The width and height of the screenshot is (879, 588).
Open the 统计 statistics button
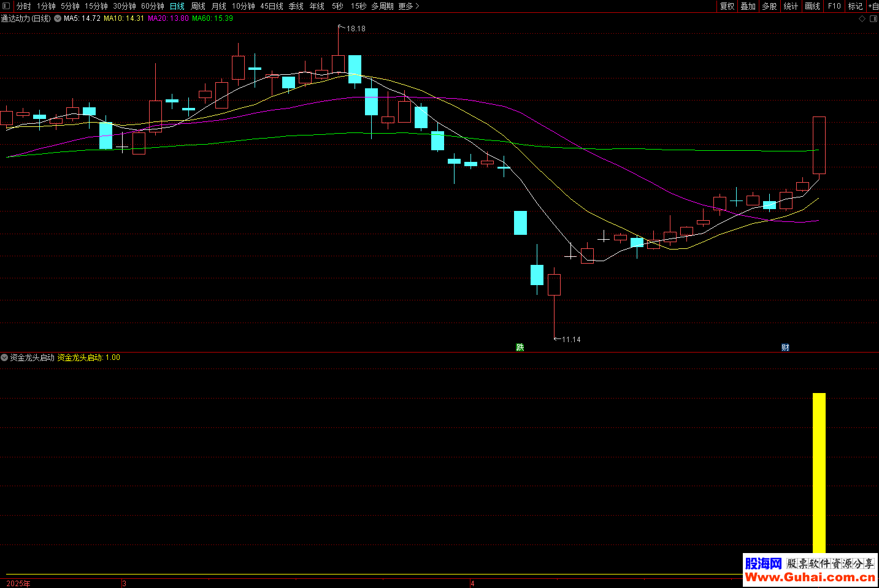coord(791,6)
